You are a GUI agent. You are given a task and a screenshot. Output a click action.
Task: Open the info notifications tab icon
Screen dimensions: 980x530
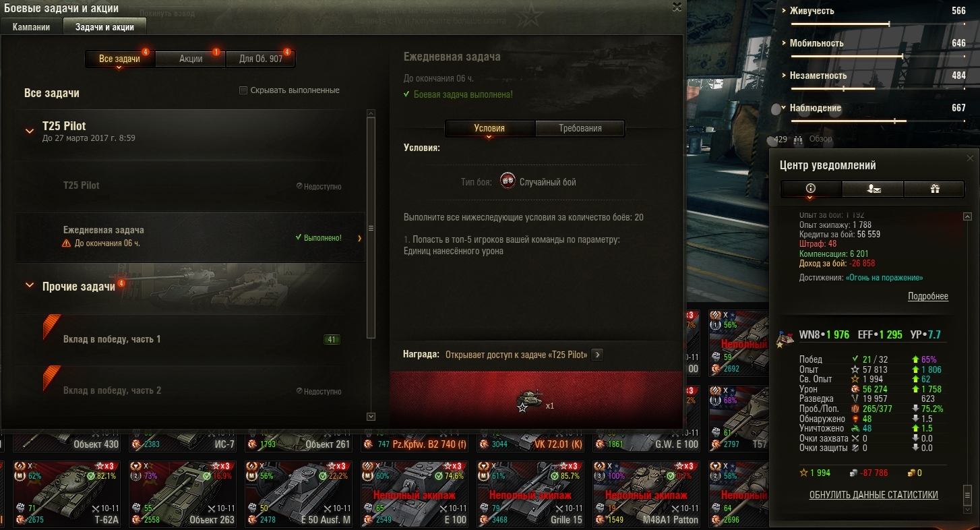811,189
